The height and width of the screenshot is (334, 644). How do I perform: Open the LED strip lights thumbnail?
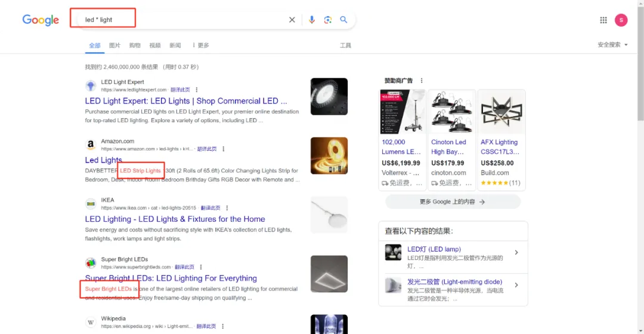329,156
